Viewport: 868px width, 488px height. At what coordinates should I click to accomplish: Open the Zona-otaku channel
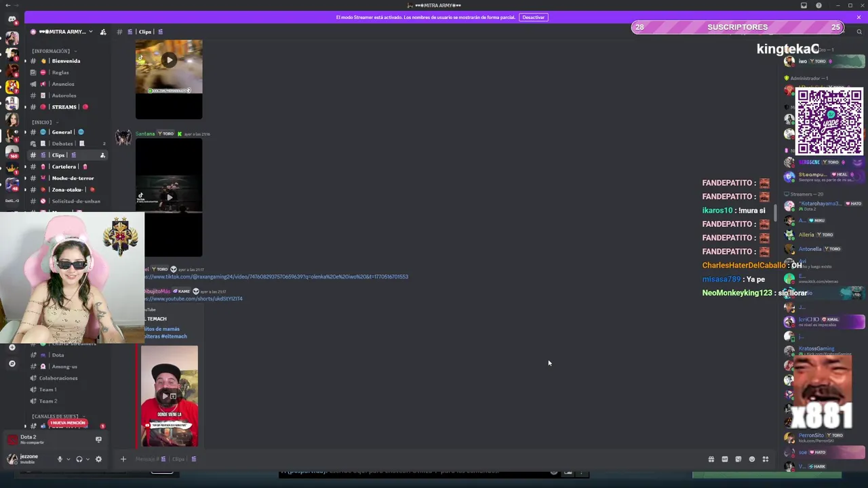point(67,190)
